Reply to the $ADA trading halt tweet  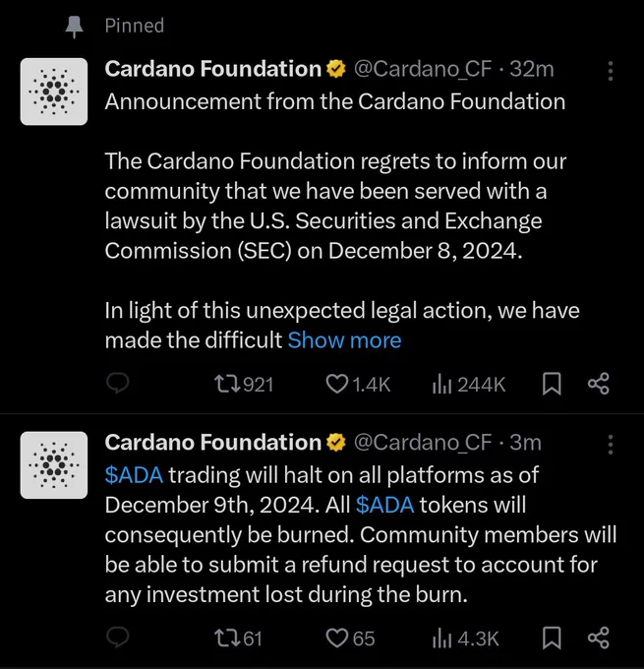click(x=117, y=639)
